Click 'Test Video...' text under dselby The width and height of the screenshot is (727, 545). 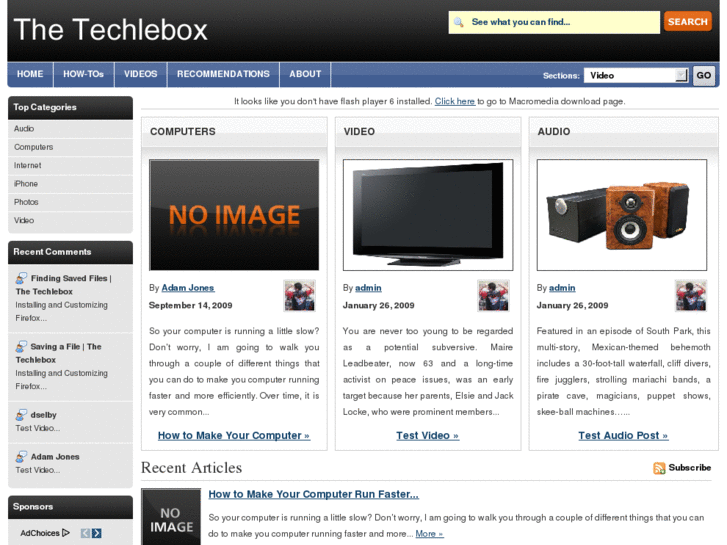pos(38,428)
